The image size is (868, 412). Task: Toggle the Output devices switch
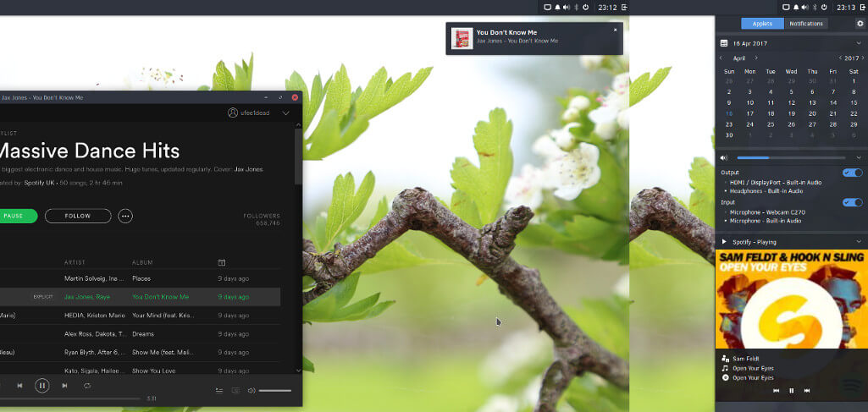[853, 173]
